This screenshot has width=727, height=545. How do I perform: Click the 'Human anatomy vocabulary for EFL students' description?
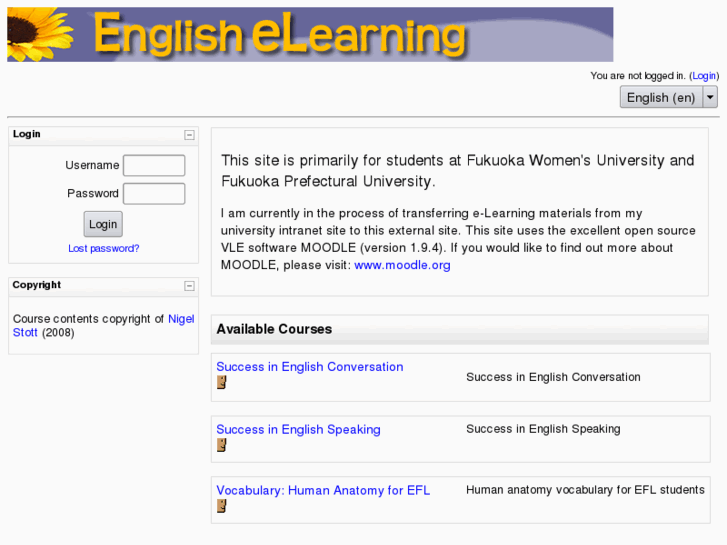585,490
